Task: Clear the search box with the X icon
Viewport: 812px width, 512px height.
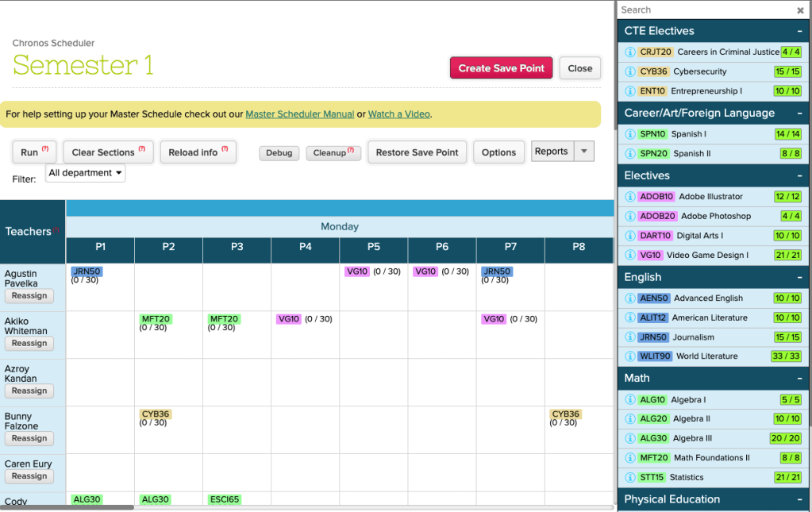Action: 799,10
